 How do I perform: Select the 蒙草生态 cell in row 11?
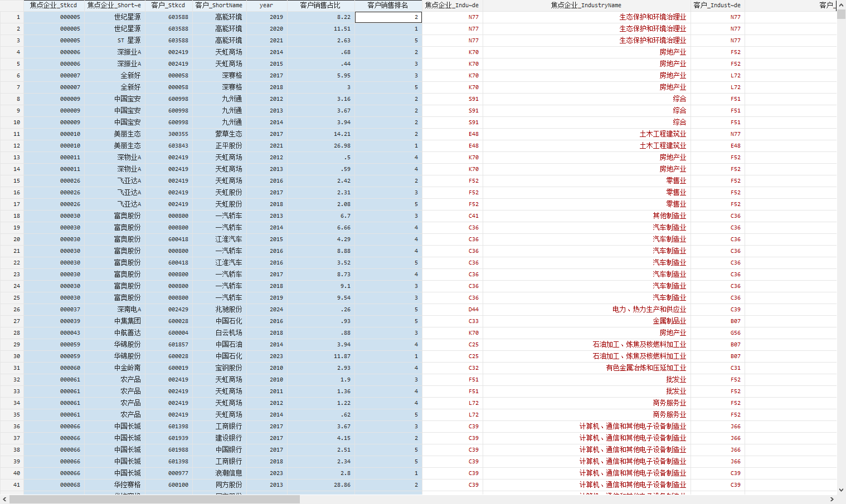228,134
